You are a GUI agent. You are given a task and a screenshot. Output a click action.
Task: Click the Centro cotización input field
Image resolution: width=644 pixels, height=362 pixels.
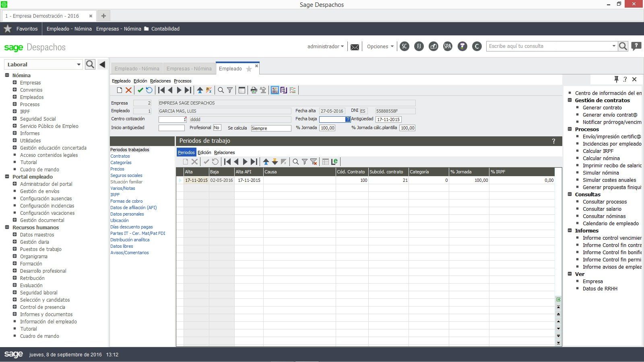click(173, 119)
